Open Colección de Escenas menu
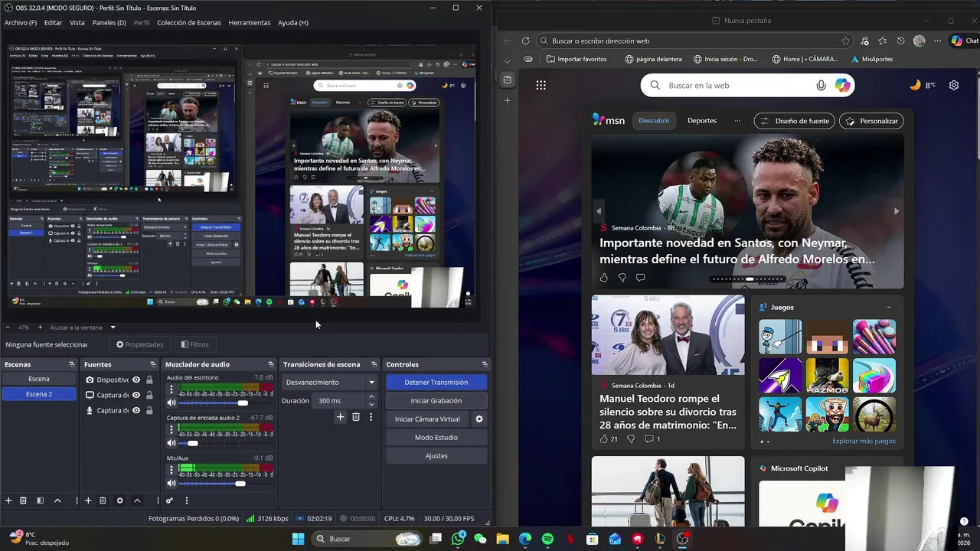 point(189,22)
